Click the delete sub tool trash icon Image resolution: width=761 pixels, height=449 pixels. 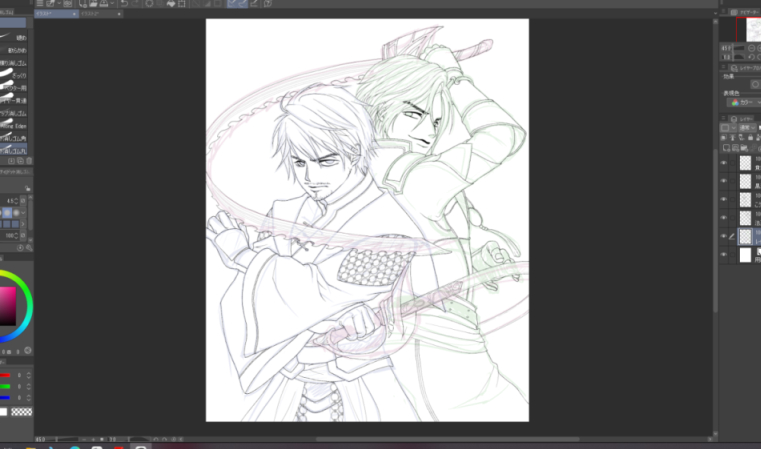click(x=29, y=161)
